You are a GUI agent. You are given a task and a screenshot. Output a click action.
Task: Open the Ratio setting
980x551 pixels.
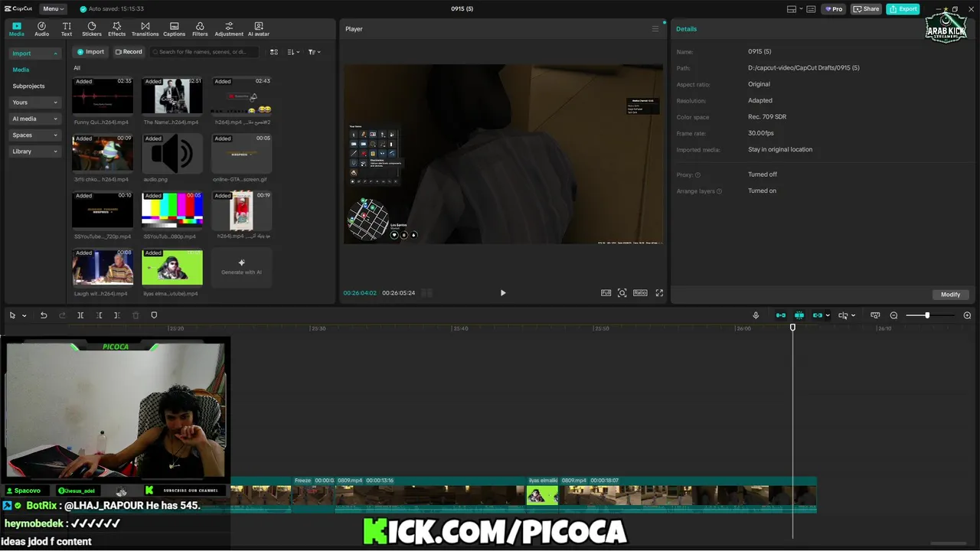(640, 293)
